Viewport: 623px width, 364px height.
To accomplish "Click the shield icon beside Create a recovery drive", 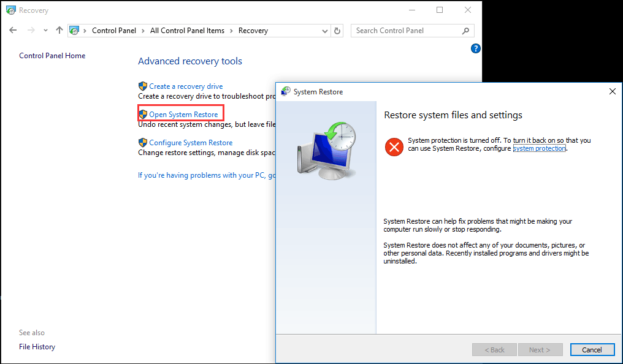I will tap(143, 86).
